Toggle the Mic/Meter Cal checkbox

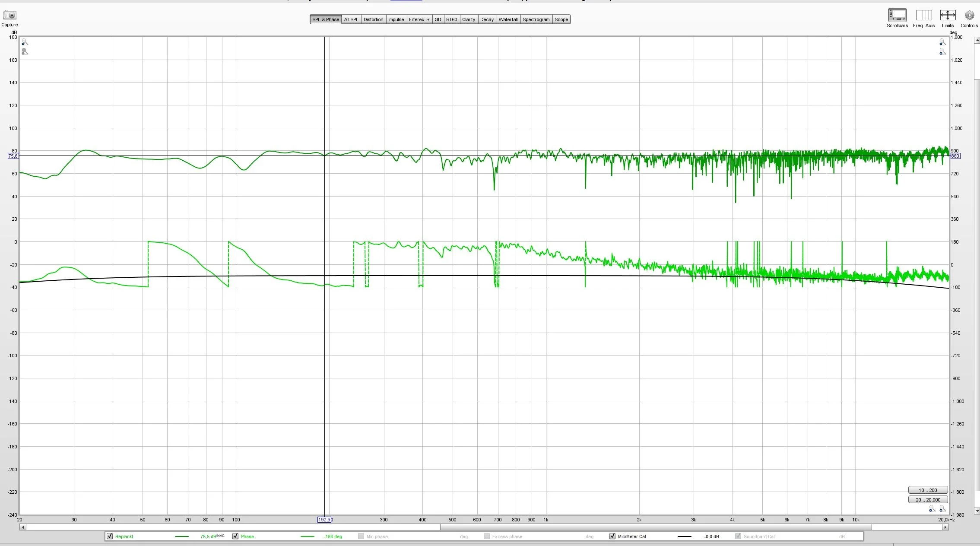click(x=612, y=536)
